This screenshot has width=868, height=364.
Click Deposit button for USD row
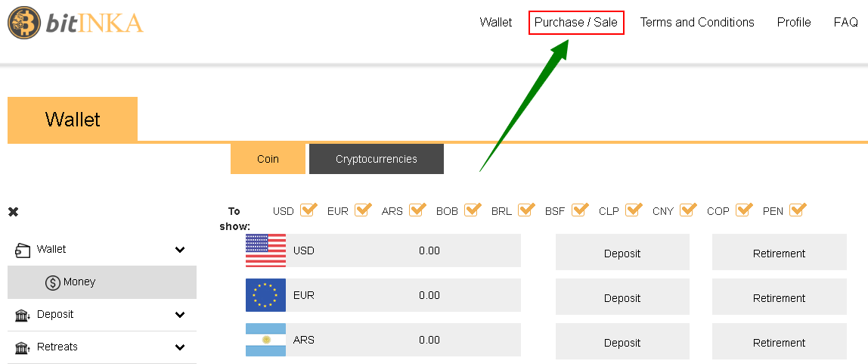coord(622,252)
